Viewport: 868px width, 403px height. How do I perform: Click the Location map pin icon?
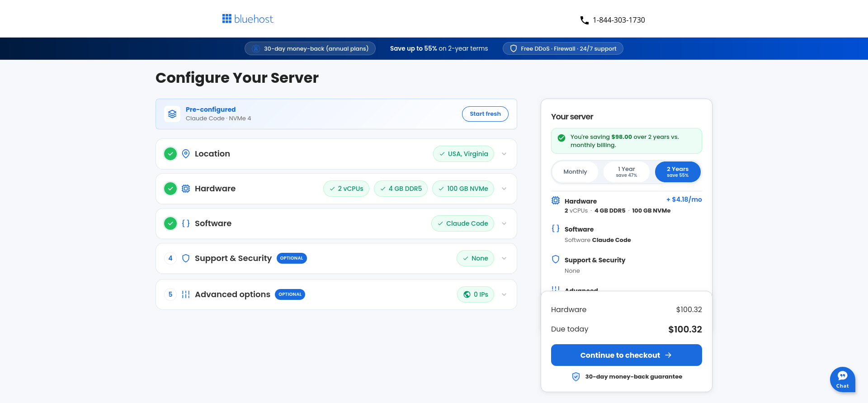click(x=186, y=154)
